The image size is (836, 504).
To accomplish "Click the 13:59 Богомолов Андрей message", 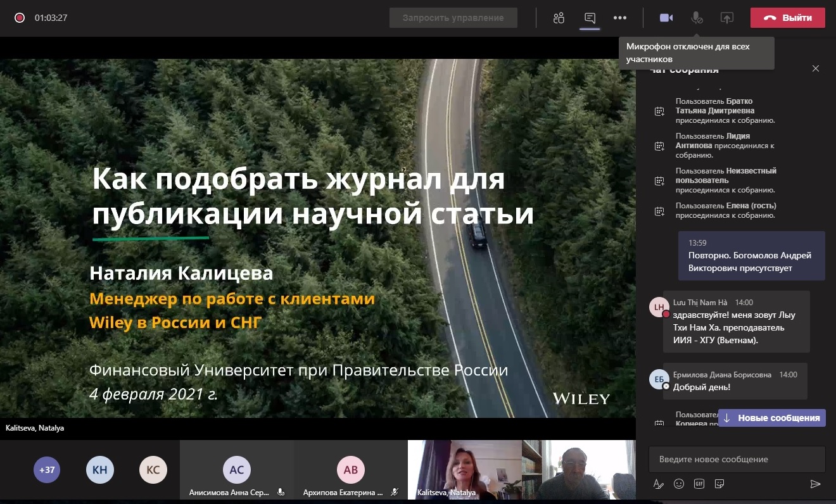I will (751, 256).
